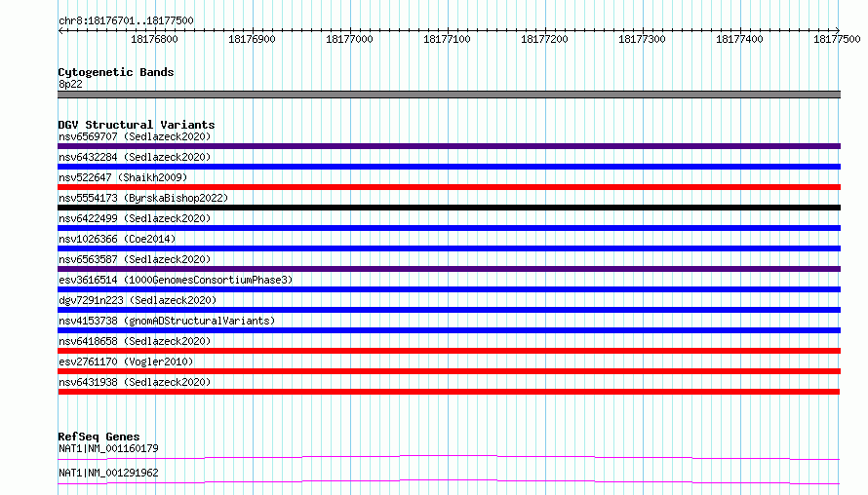The width and height of the screenshot is (868, 495).
Task: Select nsv6418658 (Sedlazeck2020) label
Action: (135, 341)
